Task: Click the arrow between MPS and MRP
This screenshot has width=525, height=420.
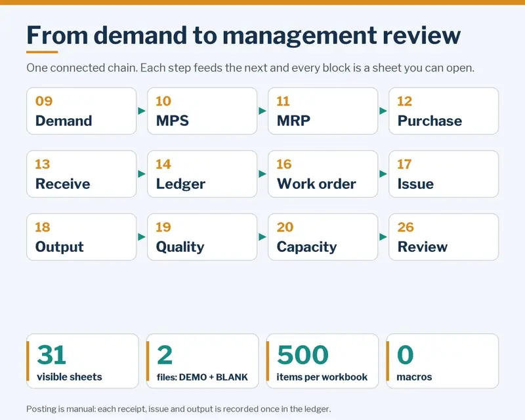Action: (262, 111)
